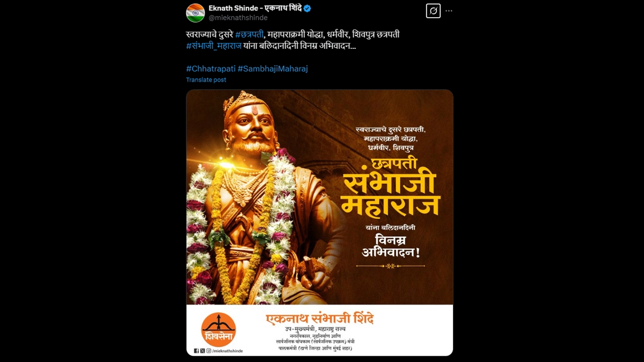Click the Shiv Sena bow-and-arrow logo
Viewport: 644px width, 362px height.
pos(218,329)
